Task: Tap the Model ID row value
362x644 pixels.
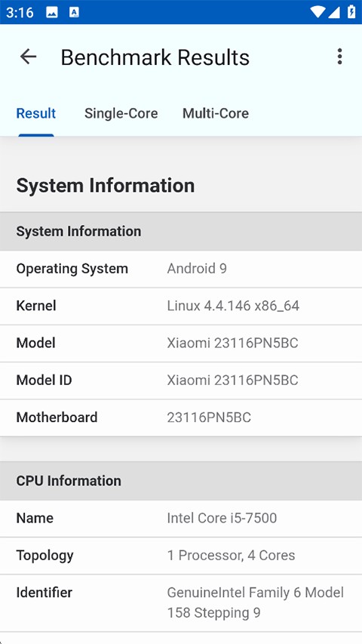Action: 232,381
